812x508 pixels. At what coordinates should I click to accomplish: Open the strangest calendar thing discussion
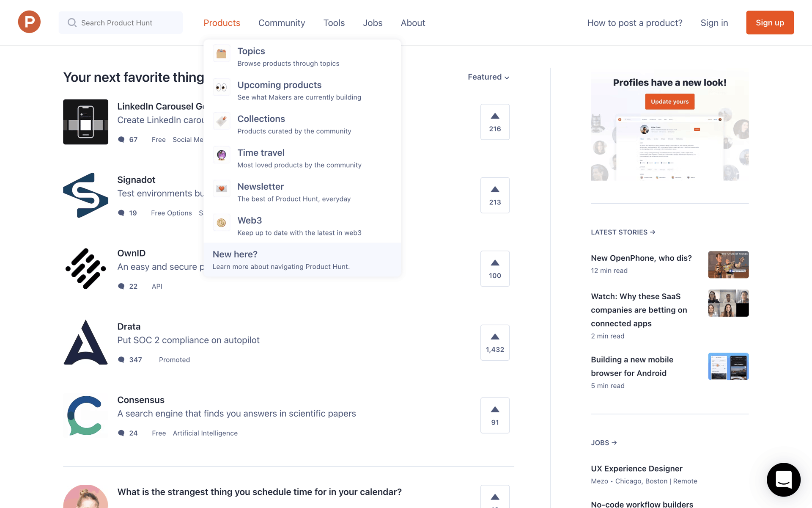coord(259,492)
